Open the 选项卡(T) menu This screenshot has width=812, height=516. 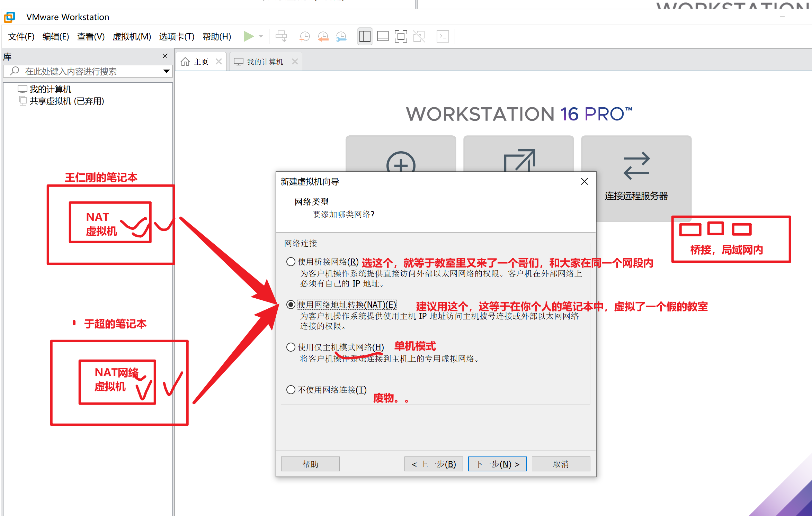[x=177, y=36]
